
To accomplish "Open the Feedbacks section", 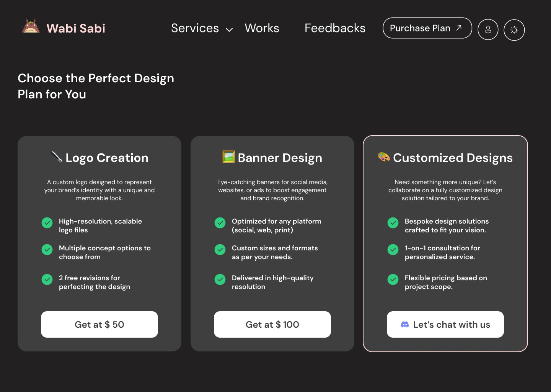I will click(x=335, y=28).
